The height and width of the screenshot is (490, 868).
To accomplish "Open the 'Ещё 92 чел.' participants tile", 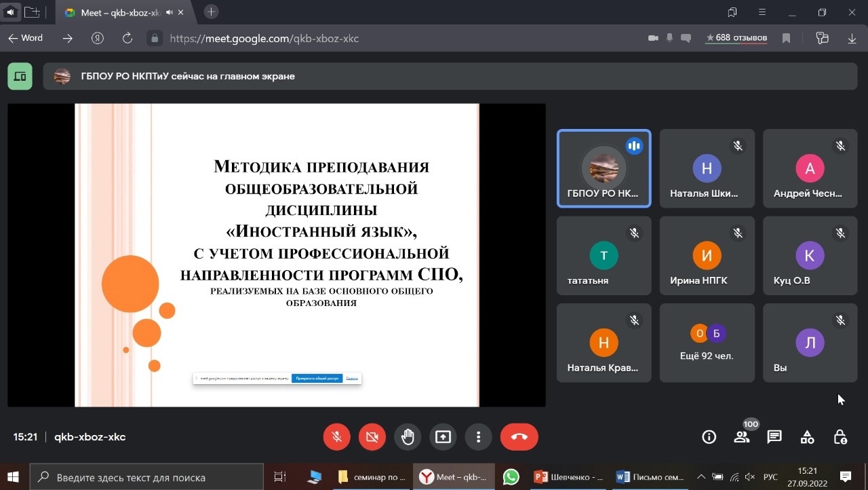I will 707,343.
